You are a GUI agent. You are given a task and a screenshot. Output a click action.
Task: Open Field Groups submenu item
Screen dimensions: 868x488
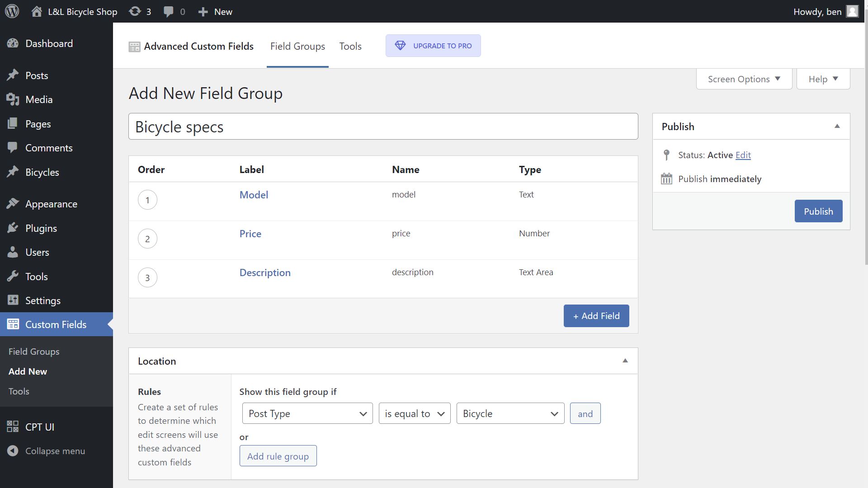coord(34,352)
